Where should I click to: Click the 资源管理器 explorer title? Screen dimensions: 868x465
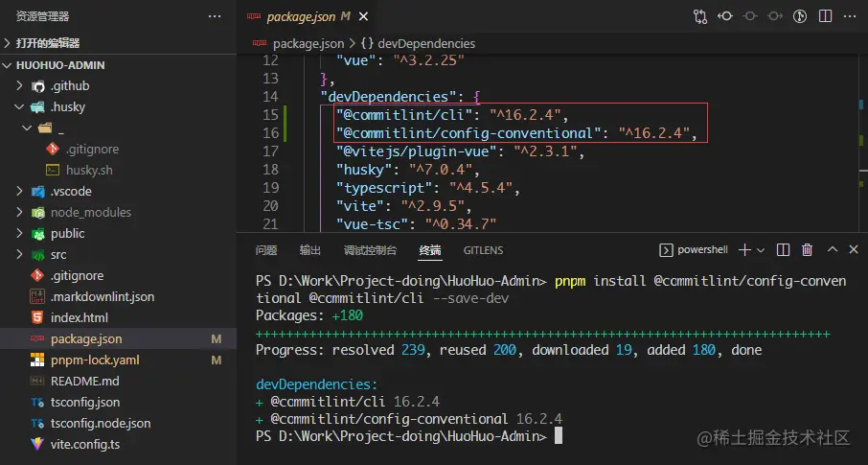(x=42, y=16)
